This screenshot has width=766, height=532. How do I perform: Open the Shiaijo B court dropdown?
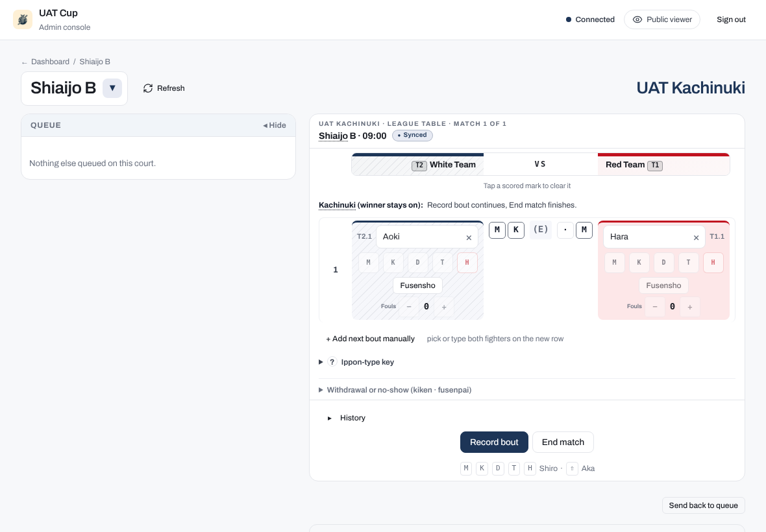(x=112, y=88)
